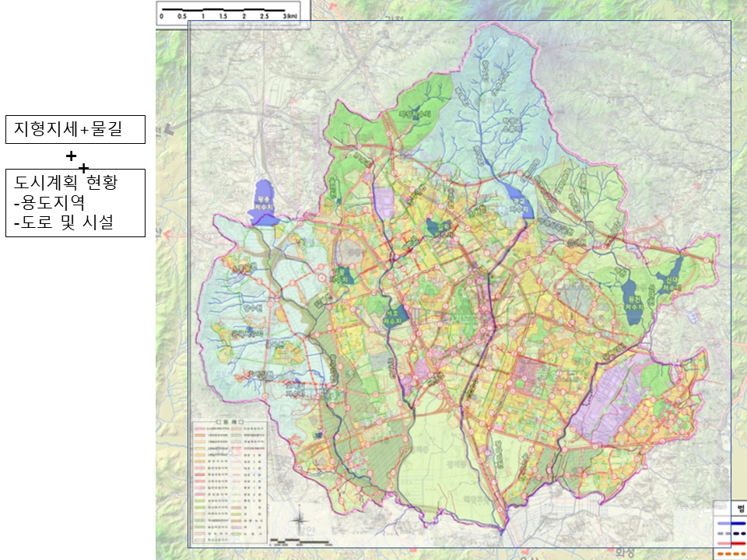Click the orange dashed line legend swatch
Screen dimensions: 747x560
click(x=731, y=553)
